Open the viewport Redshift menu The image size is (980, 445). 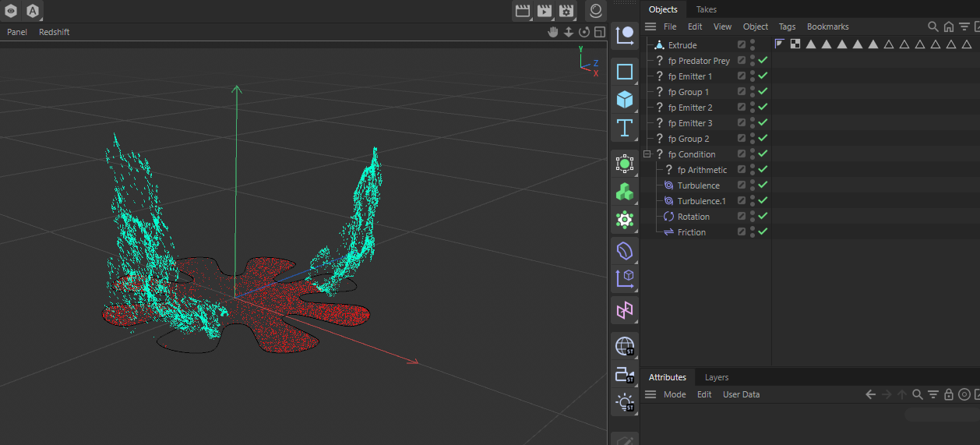[55, 32]
